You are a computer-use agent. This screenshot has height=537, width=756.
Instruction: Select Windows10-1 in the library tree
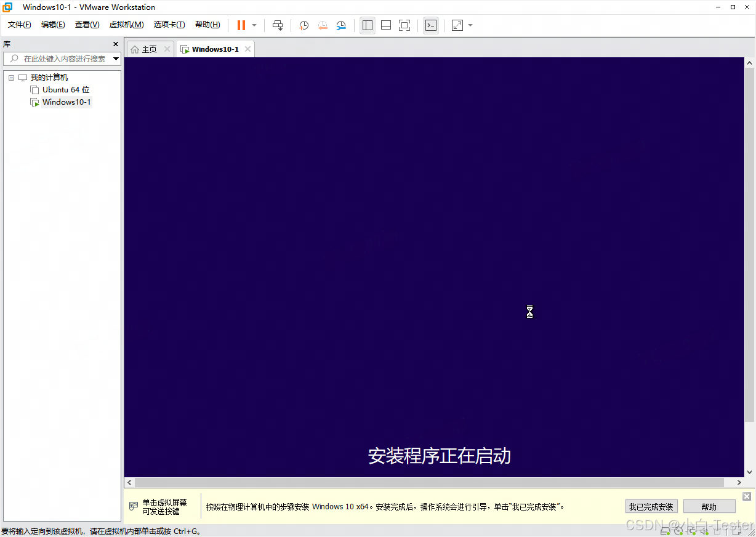click(x=66, y=102)
